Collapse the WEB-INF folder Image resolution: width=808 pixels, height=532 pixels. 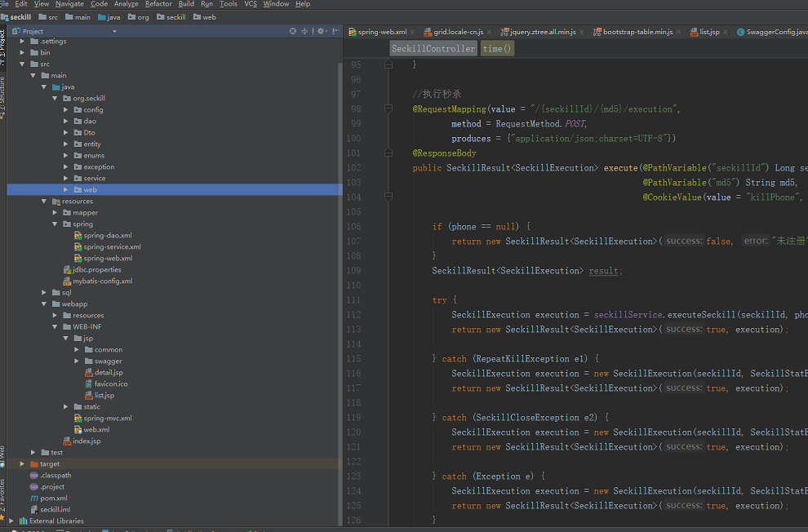[55, 326]
